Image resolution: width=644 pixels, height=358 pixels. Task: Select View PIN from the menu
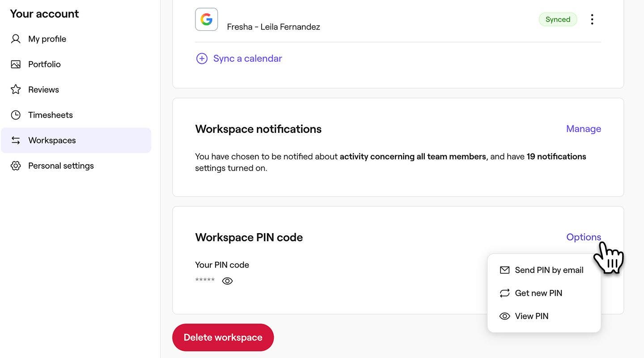pyautogui.click(x=531, y=316)
